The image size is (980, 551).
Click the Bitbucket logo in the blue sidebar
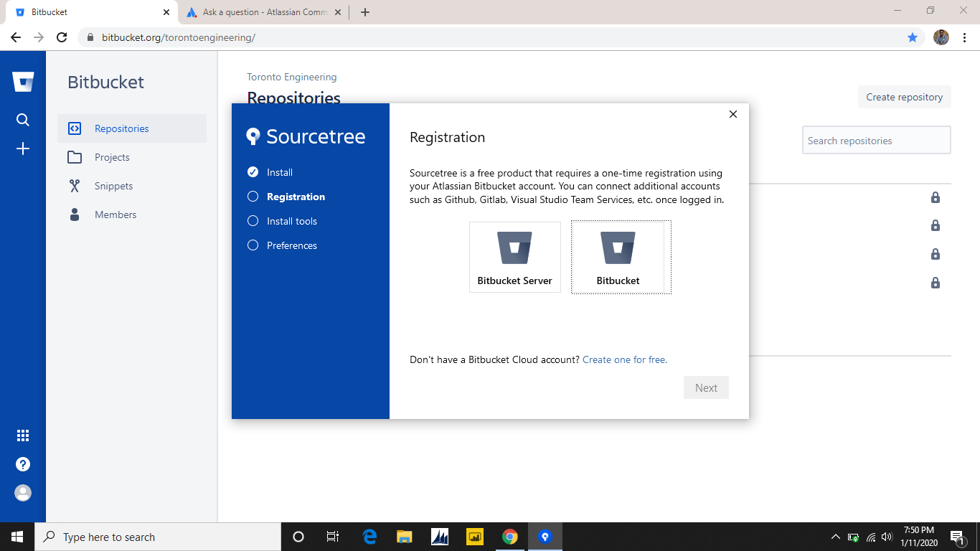[x=23, y=82]
